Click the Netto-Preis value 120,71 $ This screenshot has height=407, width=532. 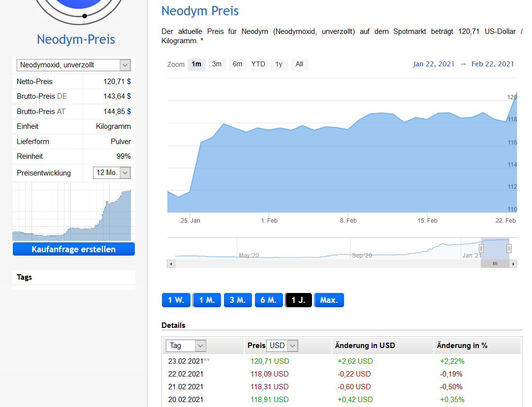pyautogui.click(x=117, y=82)
